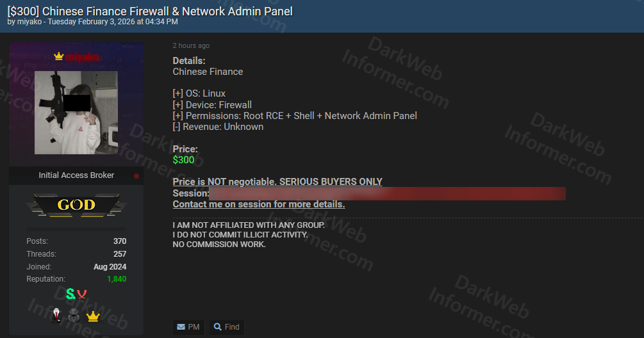Click the red offline status dot
The height and width of the screenshot is (338, 644).
[x=136, y=175]
